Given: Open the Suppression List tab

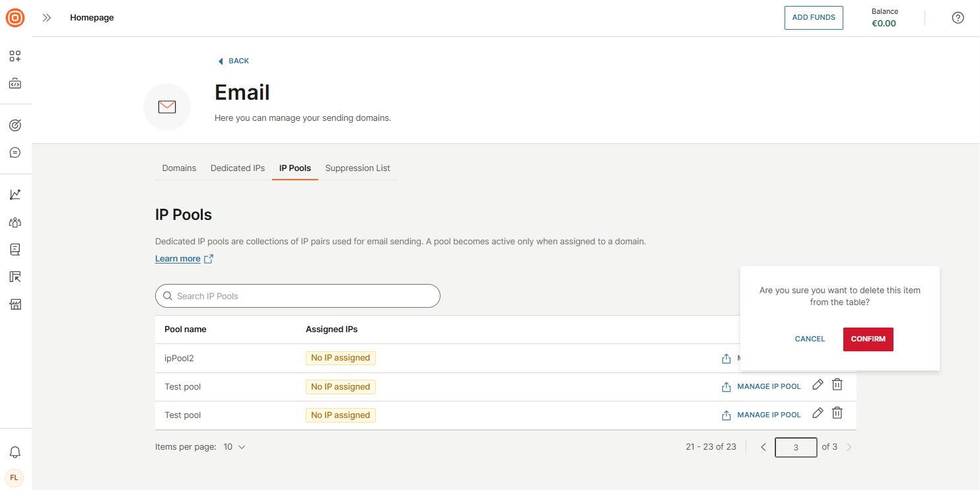Looking at the screenshot, I should [357, 168].
